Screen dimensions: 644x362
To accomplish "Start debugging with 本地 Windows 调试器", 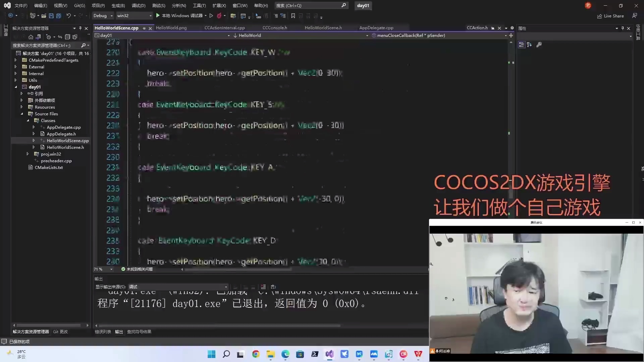I will [x=180, y=15].
